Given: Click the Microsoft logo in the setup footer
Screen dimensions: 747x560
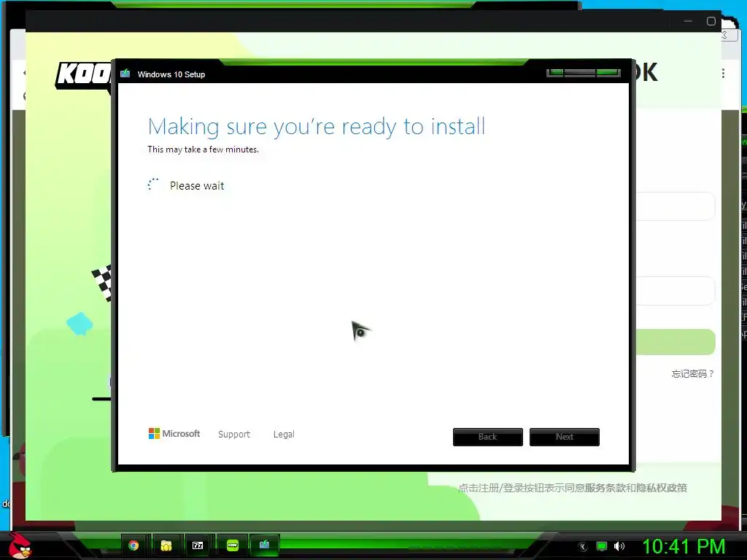Looking at the screenshot, I should click(174, 433).
